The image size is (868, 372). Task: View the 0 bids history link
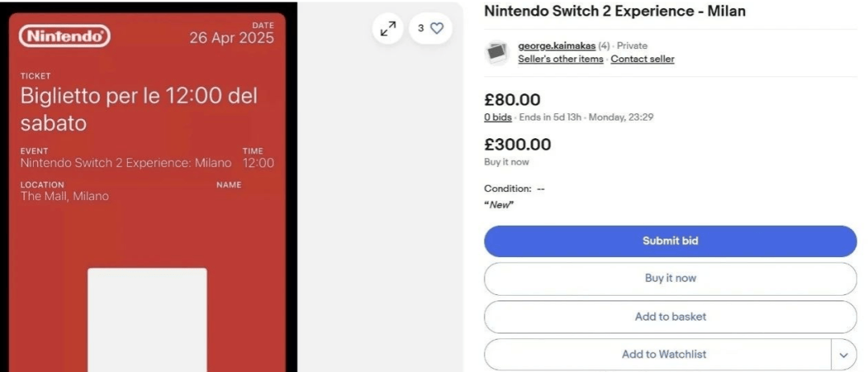pos(497,117)
